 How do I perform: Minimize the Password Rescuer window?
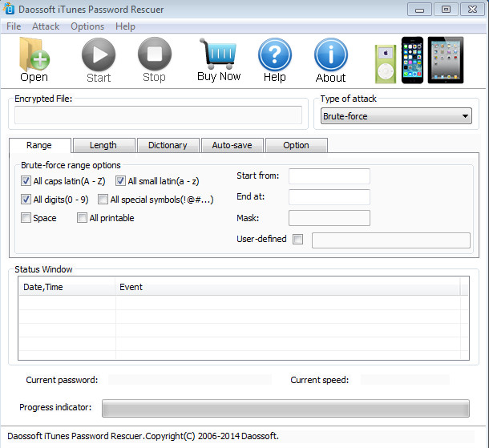419,10
